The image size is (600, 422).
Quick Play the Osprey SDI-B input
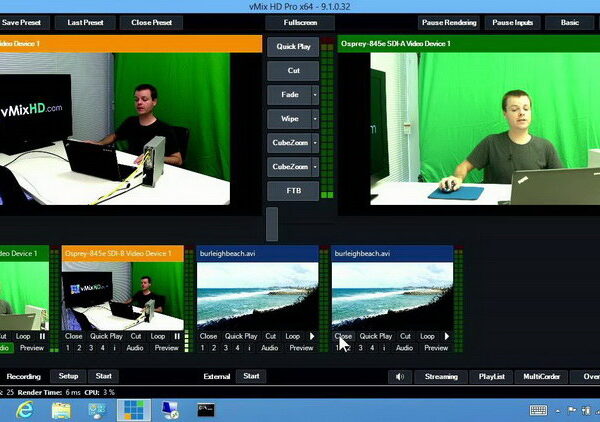pos(106,336)
